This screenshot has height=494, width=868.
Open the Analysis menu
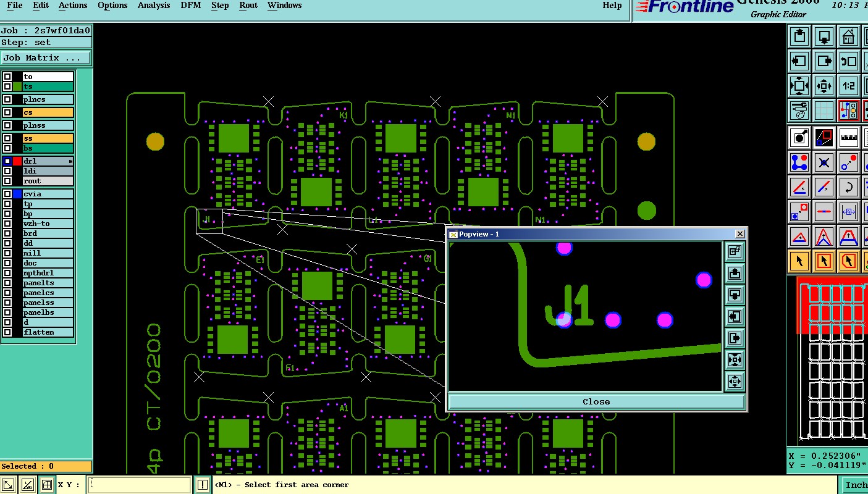pos(154,6)
